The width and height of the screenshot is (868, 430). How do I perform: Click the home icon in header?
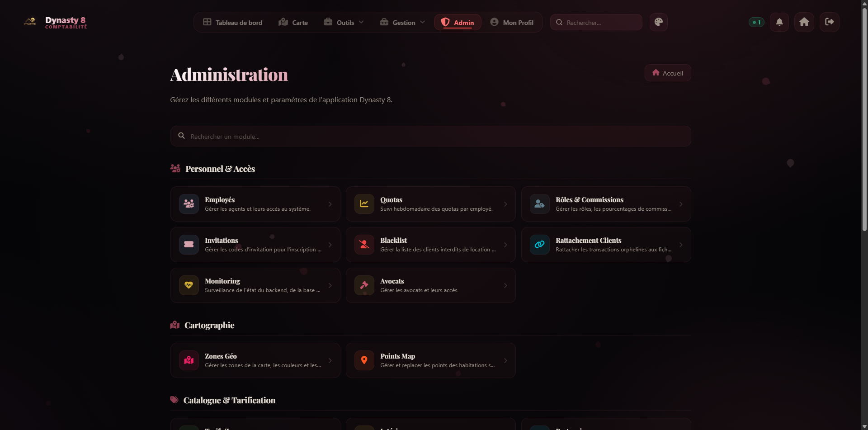[804, 22]
